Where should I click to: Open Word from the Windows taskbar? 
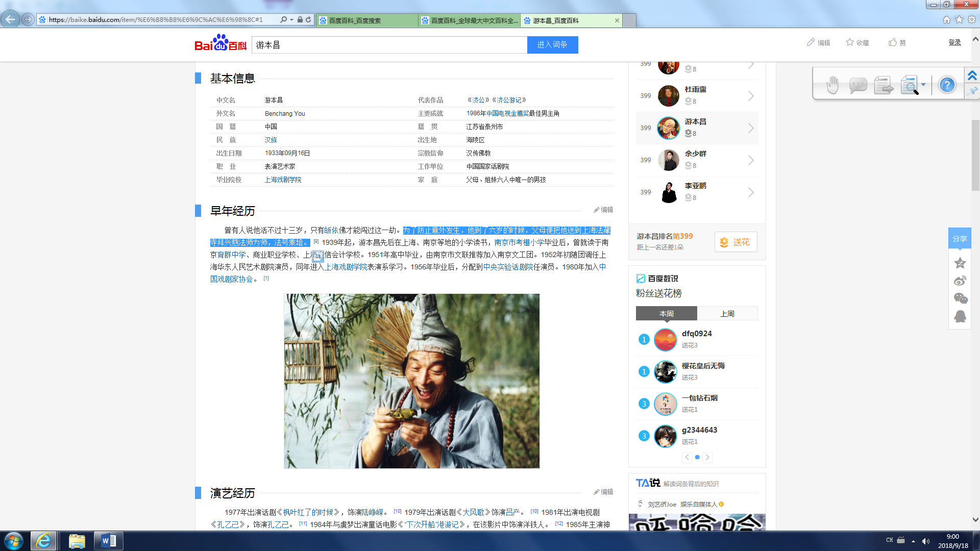point(109,541)
